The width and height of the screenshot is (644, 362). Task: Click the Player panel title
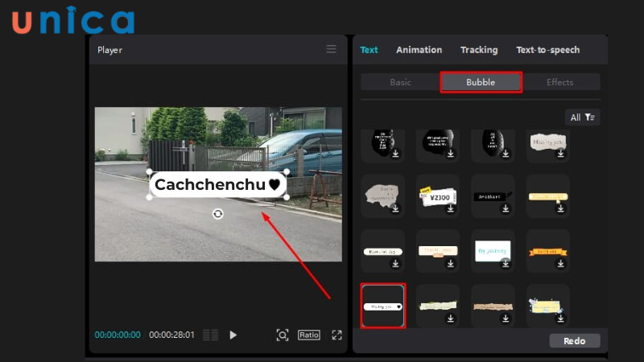(x=109, y=50)
